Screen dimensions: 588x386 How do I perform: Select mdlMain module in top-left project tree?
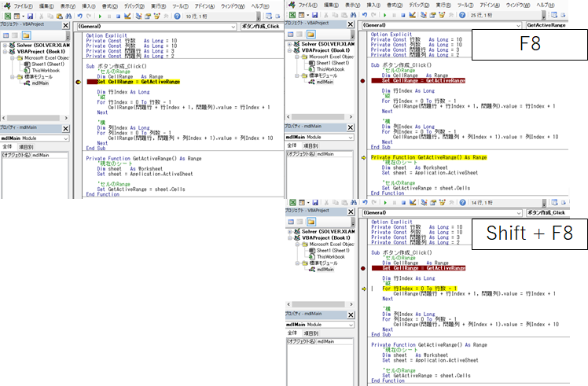click(x=40, y=83)
